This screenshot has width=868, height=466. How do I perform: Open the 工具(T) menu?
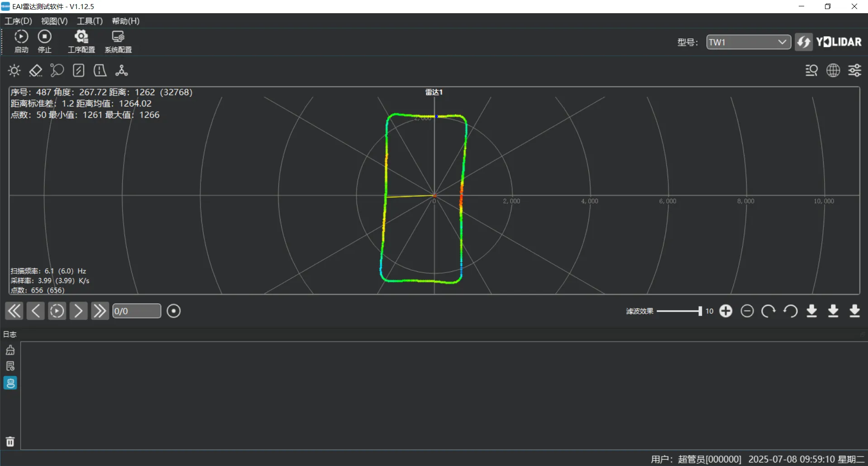[90, 21]
